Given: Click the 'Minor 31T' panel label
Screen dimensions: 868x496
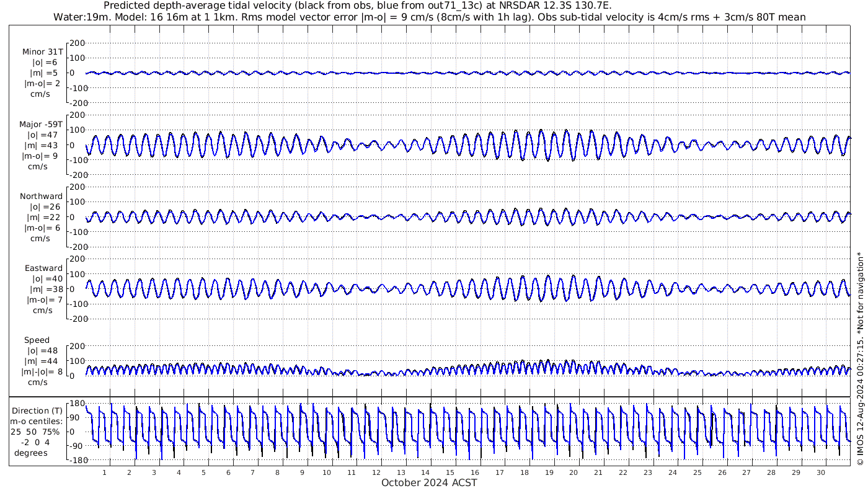Looking at the screenshot, I should tap(42, 52).
